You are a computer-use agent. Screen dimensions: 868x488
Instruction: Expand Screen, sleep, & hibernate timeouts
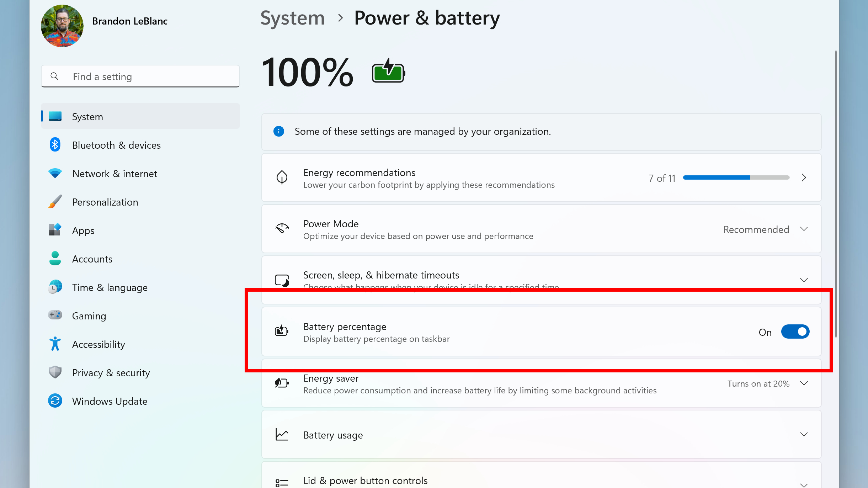coord(804,280)
